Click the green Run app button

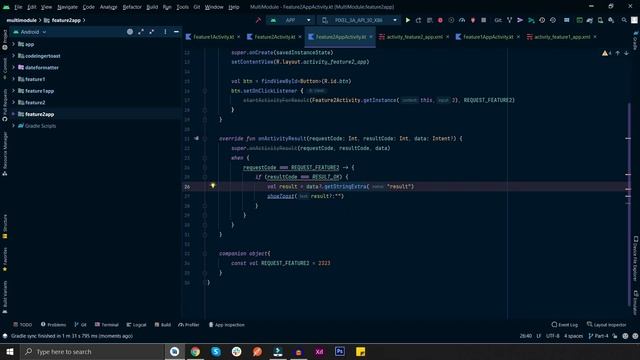click(x=407, y=20)
